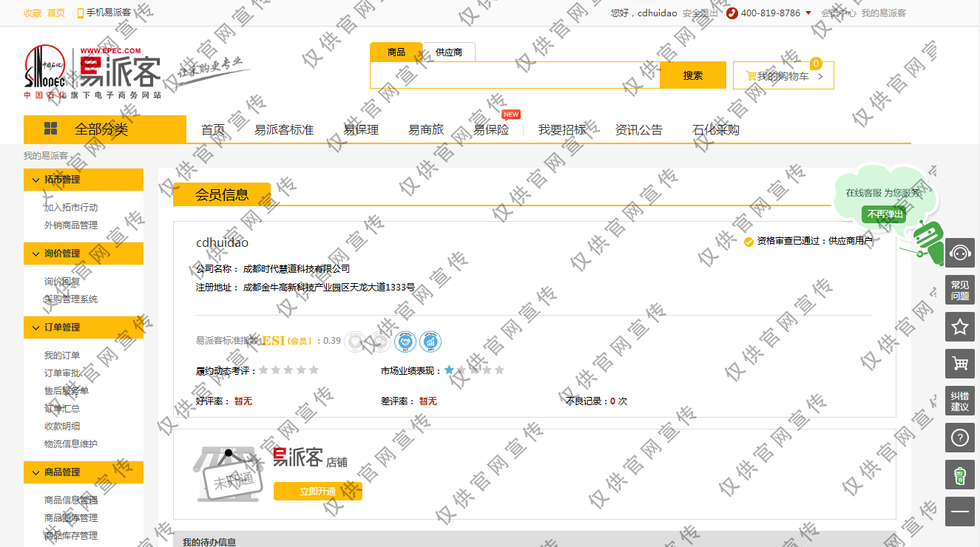Click the search input field
The height and width of the screenshot is (547, 980).
515,75
